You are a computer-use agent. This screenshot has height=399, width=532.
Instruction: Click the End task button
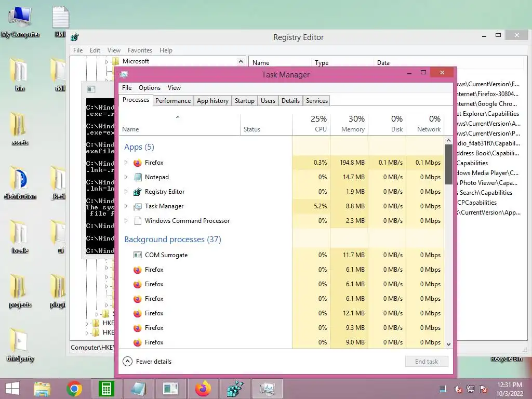[x=427, y=362]
